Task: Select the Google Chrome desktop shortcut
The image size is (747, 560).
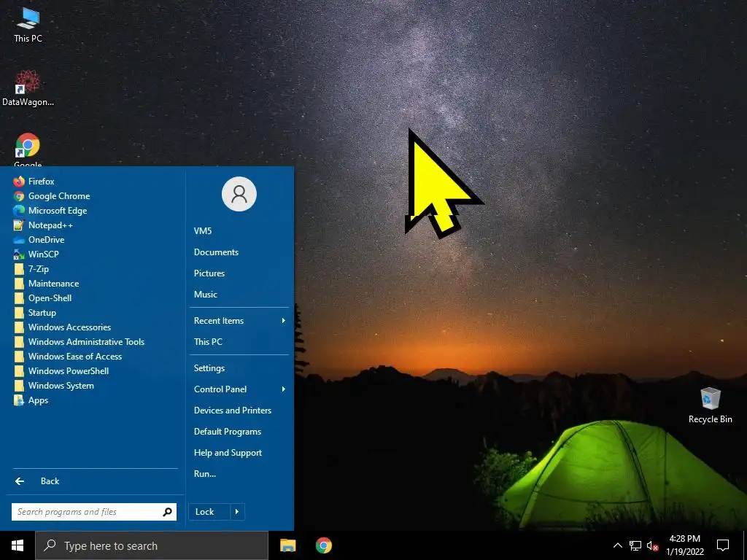Action: point(28,149)
